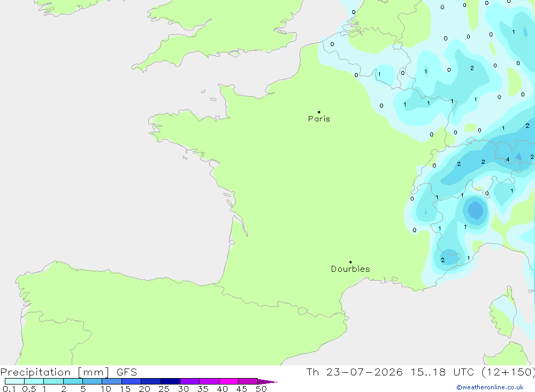The height and width of the screenshot is (392, 535).
Task: Pick the 30–35 mm purple legend swatch
Action: (189, 381)
